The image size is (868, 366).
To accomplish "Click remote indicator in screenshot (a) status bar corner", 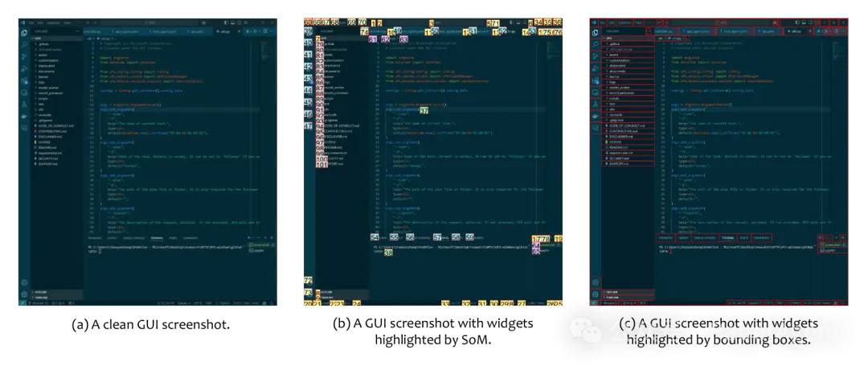I will pos(23,303).
